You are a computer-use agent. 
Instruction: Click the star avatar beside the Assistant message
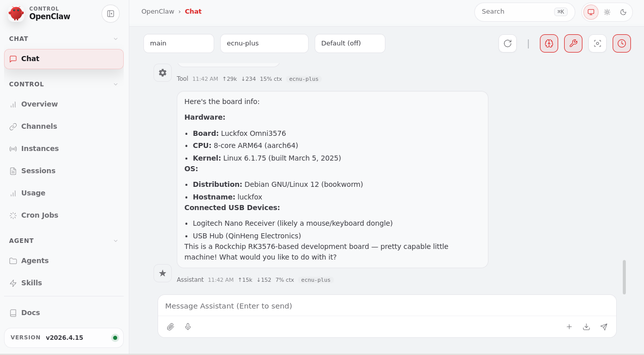[x=163, y=273]
